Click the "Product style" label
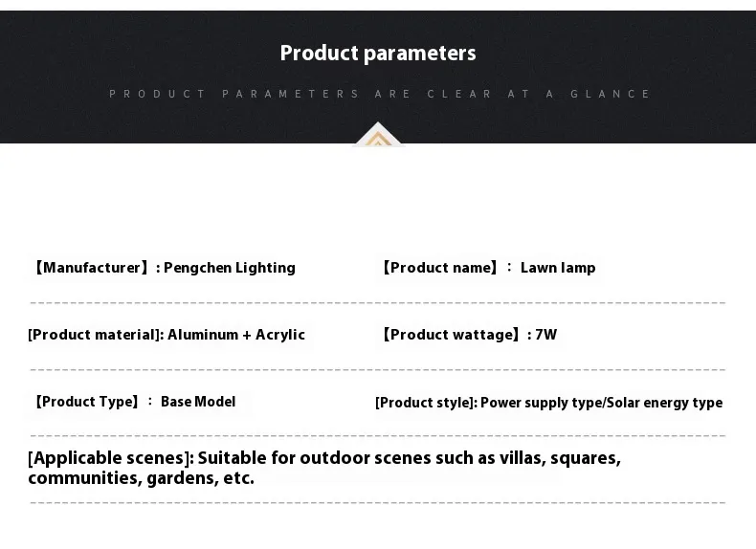The width and height of the screenshot is (756, 549). pos(425,403)
